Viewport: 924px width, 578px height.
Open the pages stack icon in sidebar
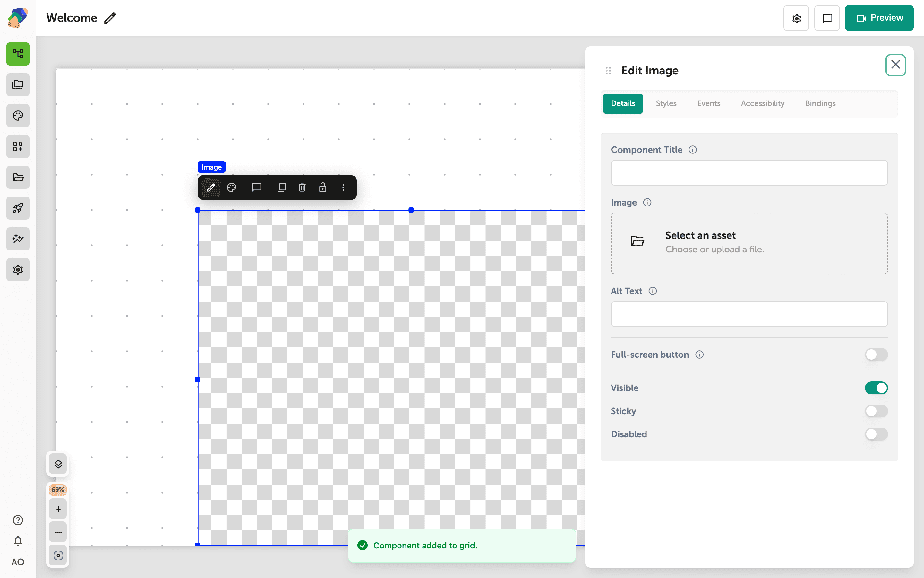pyautogui.click(x=18, y=84)
